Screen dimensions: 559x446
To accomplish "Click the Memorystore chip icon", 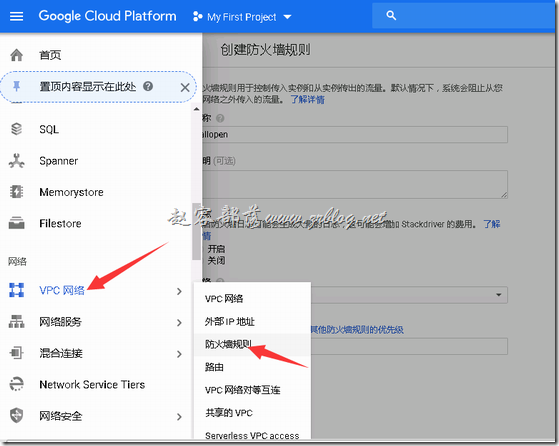I will click(x=16, y=192).
